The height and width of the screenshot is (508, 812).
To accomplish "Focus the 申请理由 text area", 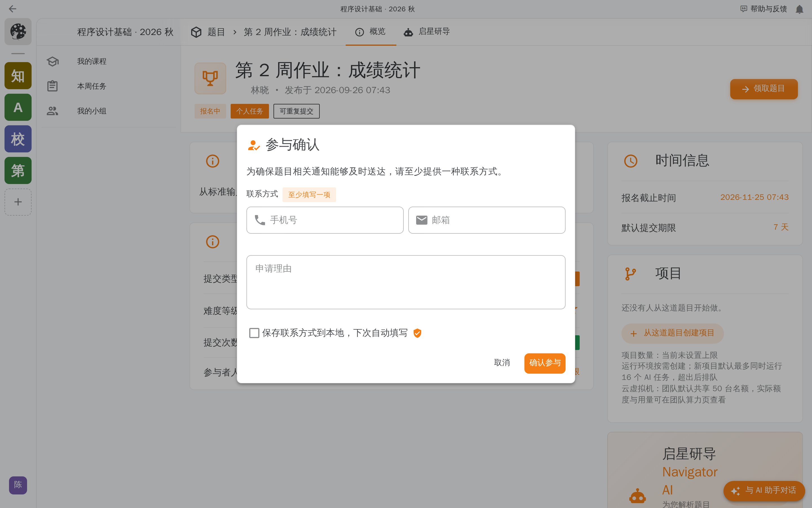I will 406,282.
